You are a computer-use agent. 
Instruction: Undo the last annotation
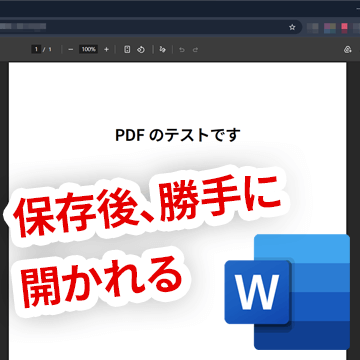(x=182, y=50)
